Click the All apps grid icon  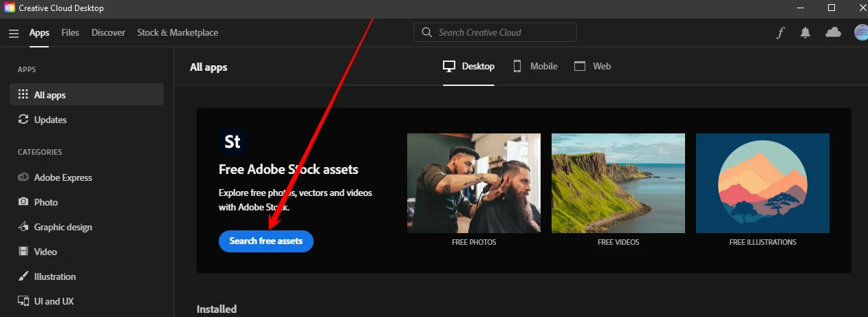pos(23,95)
